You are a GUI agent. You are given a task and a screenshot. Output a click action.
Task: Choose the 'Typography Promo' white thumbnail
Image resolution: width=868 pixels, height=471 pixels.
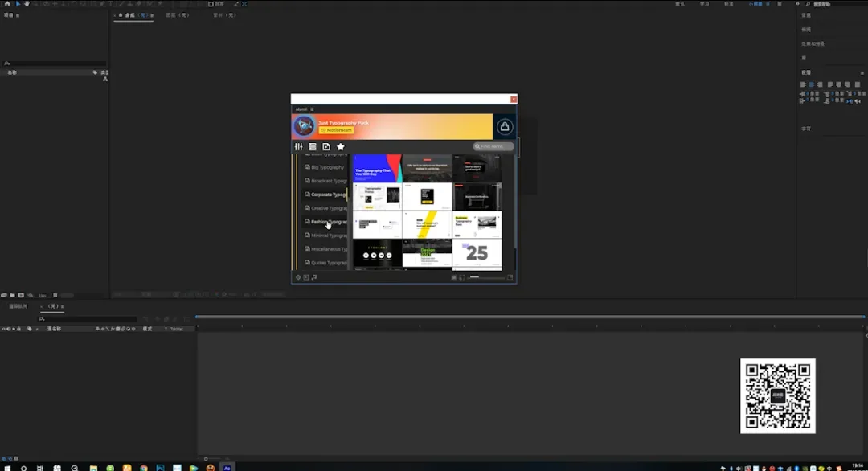[378, 196]
